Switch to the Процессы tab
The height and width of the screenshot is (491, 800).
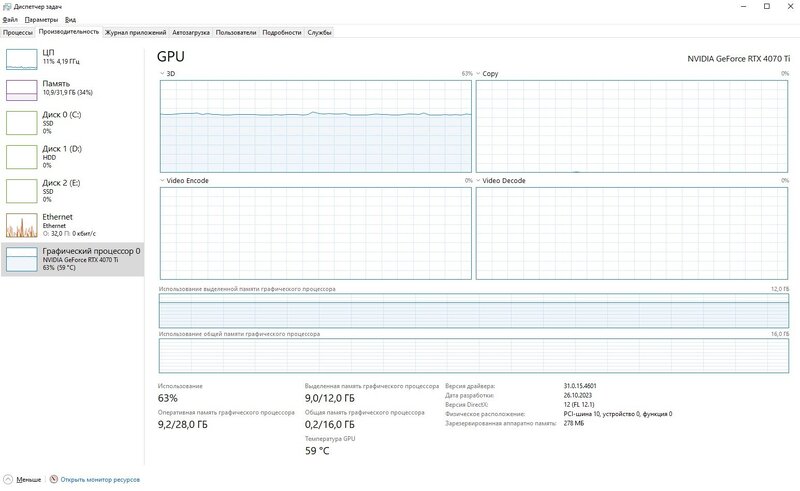point(17,32)
